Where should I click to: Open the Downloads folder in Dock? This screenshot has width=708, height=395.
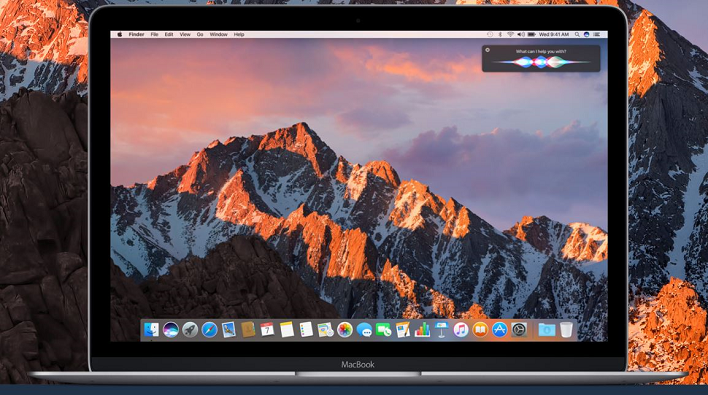point(546,330)
